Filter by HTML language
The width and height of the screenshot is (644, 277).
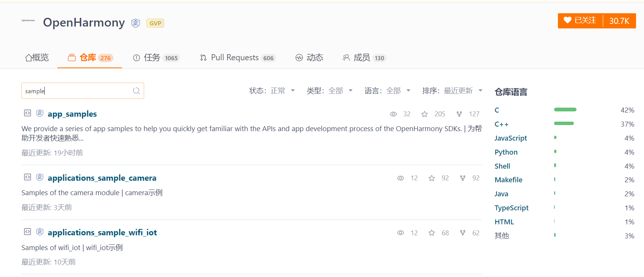pos(504,222)
